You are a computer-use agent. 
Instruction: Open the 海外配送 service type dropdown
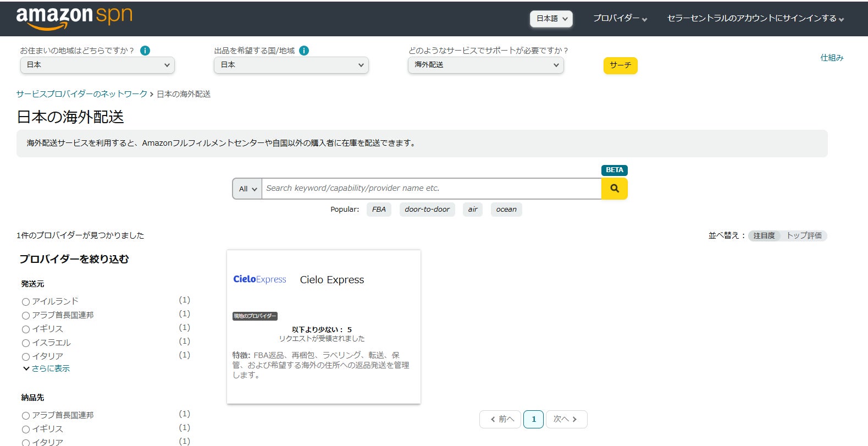click(x=486, y=65)
